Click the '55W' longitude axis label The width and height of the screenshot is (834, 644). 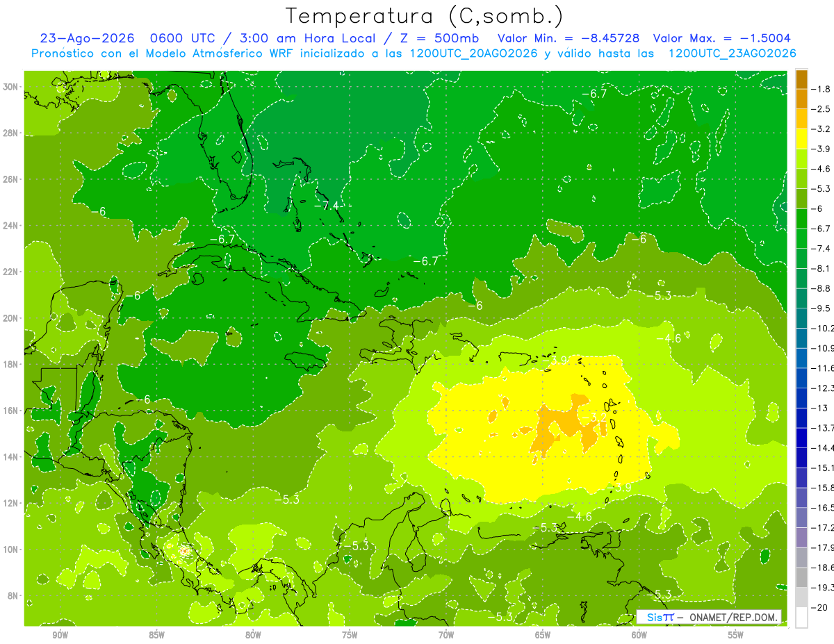[736, 636]
